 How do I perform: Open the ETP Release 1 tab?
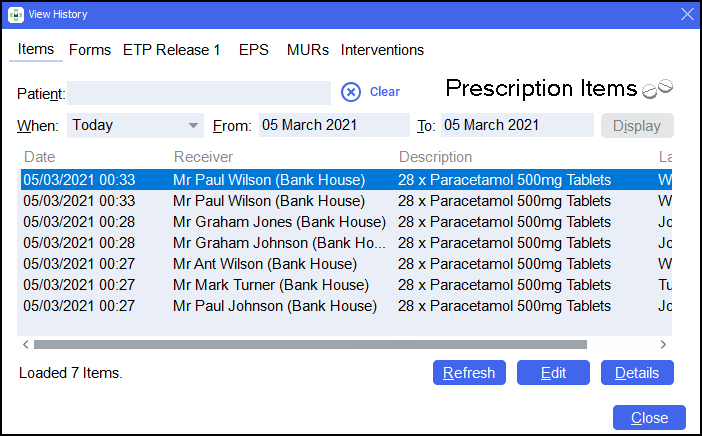pos(171,50)
